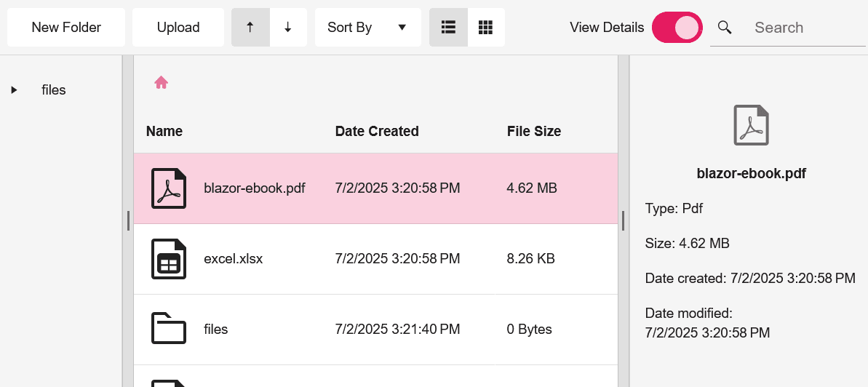
Task: Click the Upload button
Action: pyautogui.click(x=178, y=27)
